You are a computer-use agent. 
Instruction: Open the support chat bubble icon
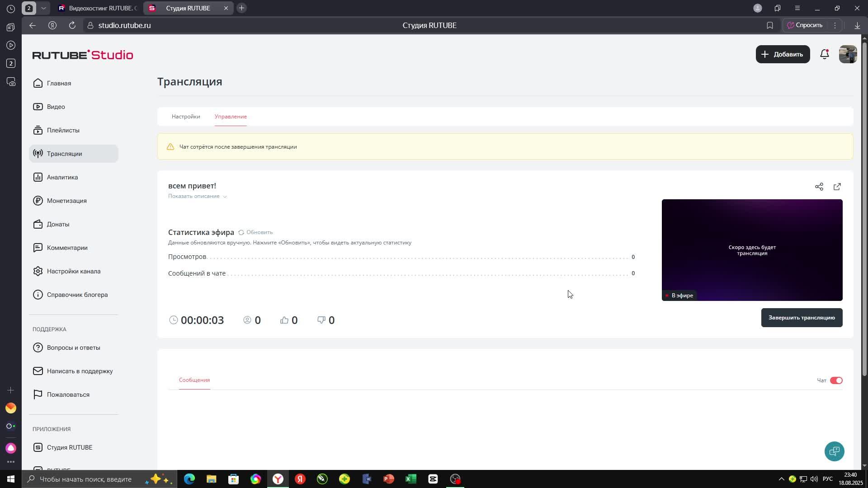[x=834, y=451]
